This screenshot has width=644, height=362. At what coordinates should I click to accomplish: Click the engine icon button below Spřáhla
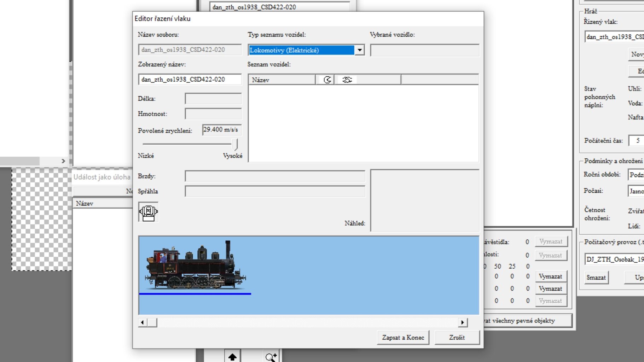pyautogui.click(x=148, y=212)
